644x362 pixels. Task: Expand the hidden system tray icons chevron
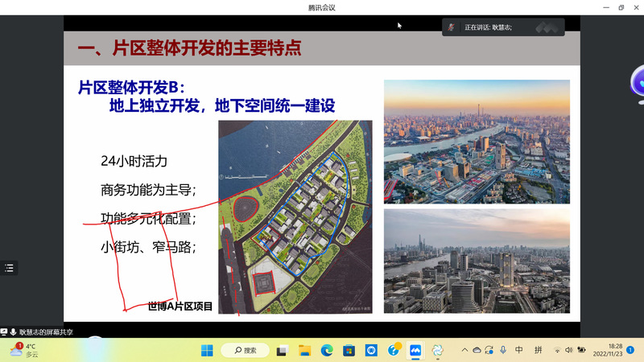(x=464, y=350)
